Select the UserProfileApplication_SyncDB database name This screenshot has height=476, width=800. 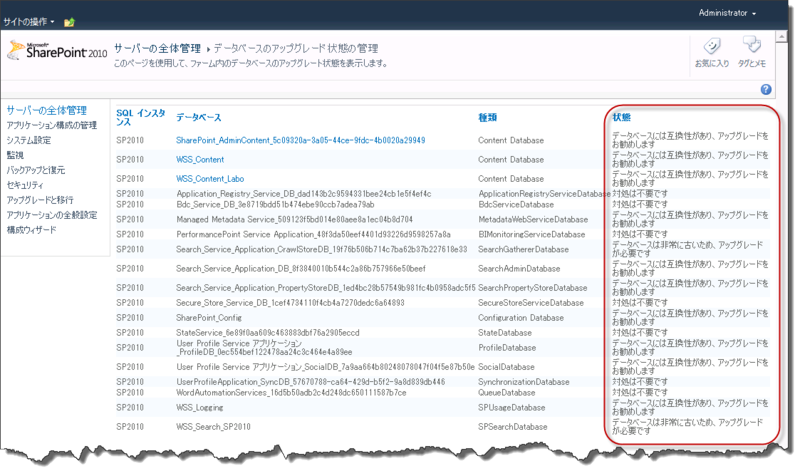pos(311,382)
